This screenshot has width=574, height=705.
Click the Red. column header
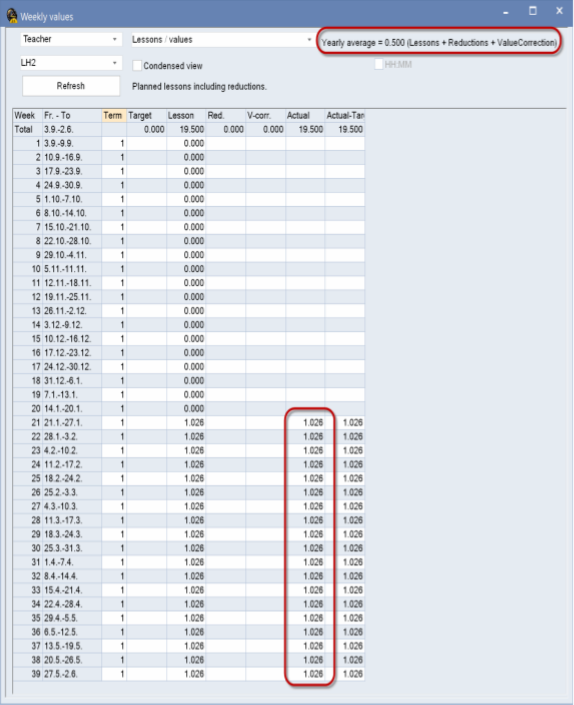coord(225,116)
